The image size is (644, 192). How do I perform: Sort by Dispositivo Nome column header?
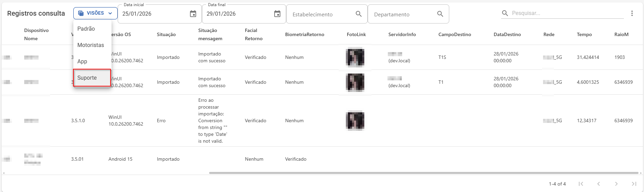click(x=36, y=34)
